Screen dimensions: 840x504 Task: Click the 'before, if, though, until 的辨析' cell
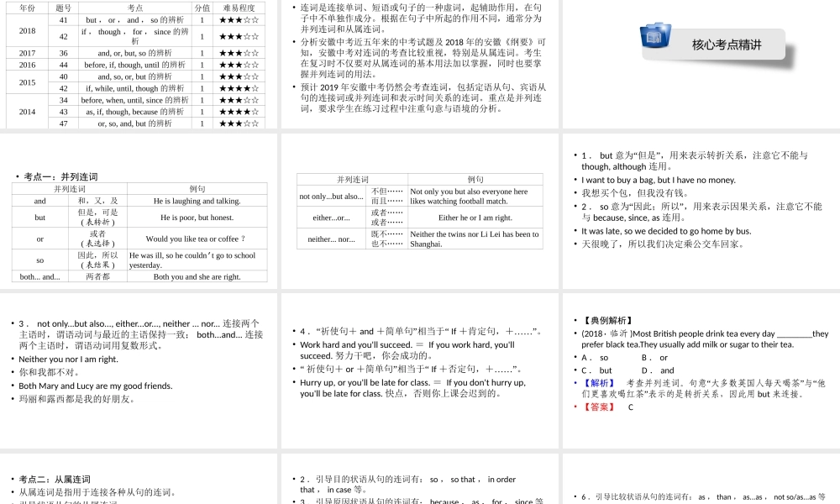(x=135, y=65)
